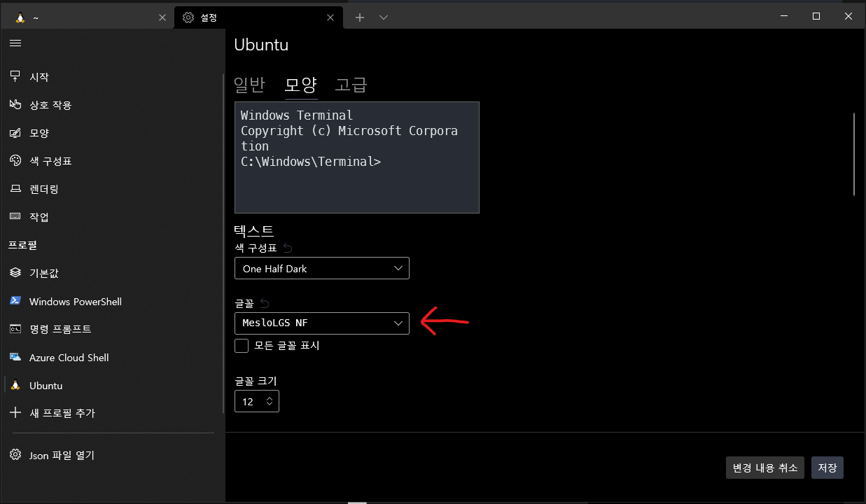866x504 pixels.
Task: Switch to the 고급 tab
Action: (351, 85)
